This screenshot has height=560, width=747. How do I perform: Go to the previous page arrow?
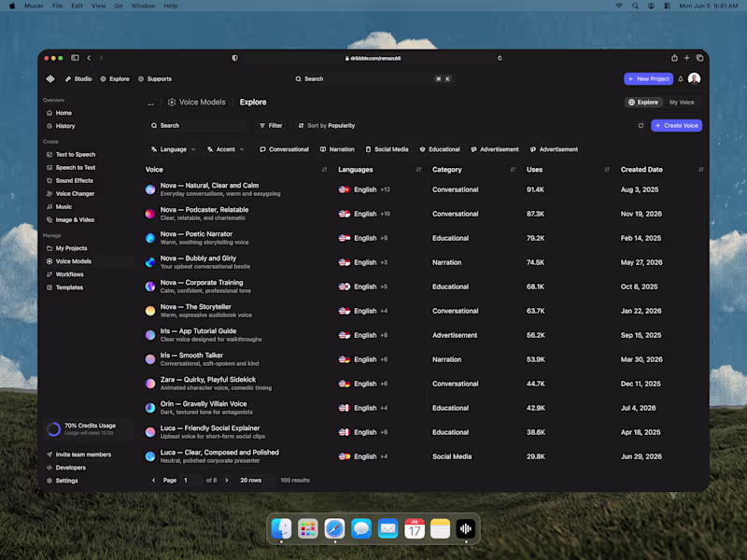pos(153,481)
